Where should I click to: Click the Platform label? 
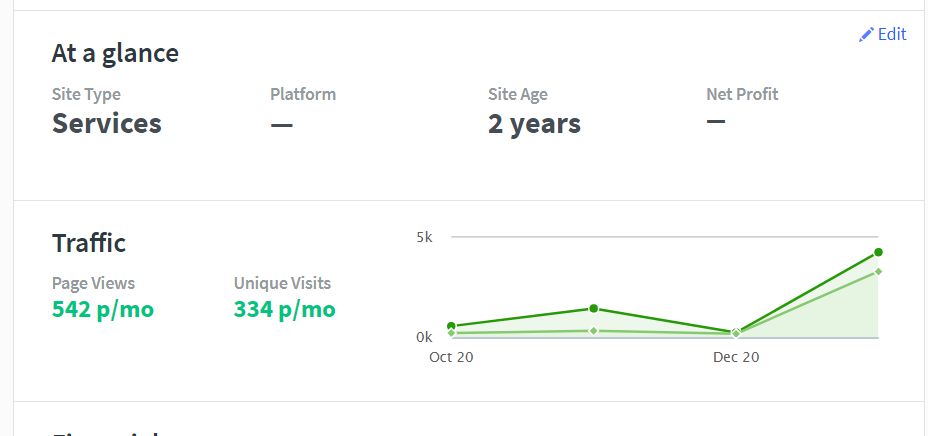[x=303, y=94]
